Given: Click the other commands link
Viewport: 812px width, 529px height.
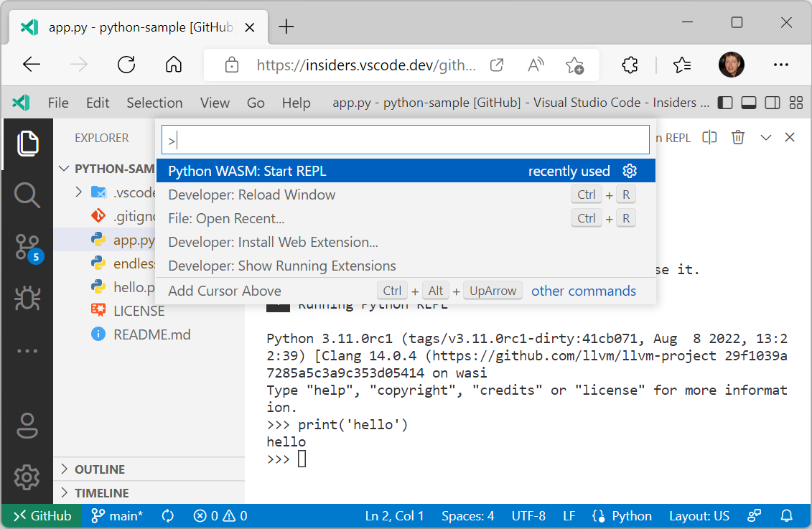Looking at the screenshot, I should tap(583, 290).
